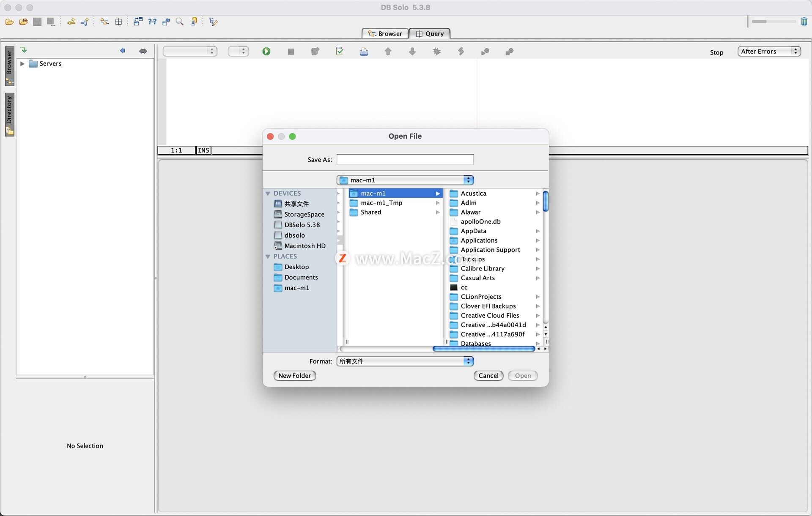The width and height of the screenshot is (812, 516).
Task: Click the grid table toolbar icon
Action: (x=118, y=22)
